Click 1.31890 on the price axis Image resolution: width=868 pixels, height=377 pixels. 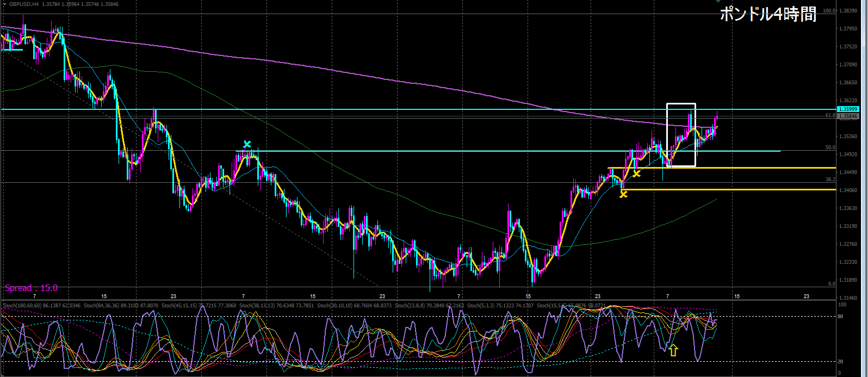[849, 280]
